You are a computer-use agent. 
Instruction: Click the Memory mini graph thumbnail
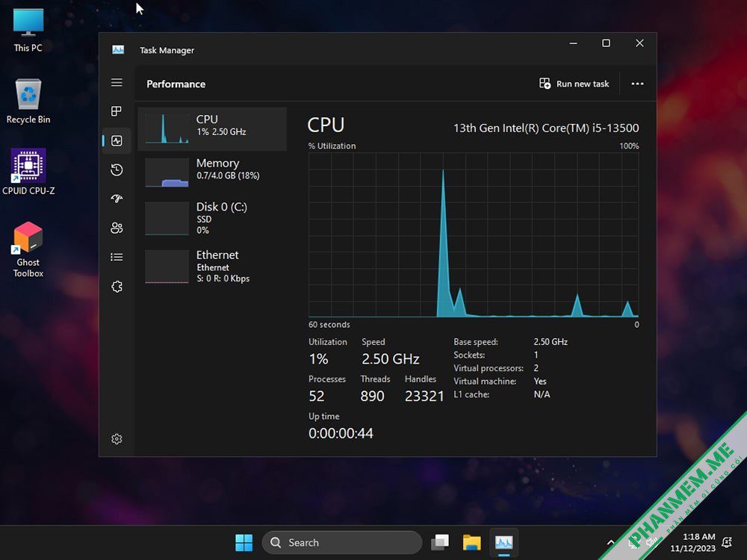pos(167,172)
